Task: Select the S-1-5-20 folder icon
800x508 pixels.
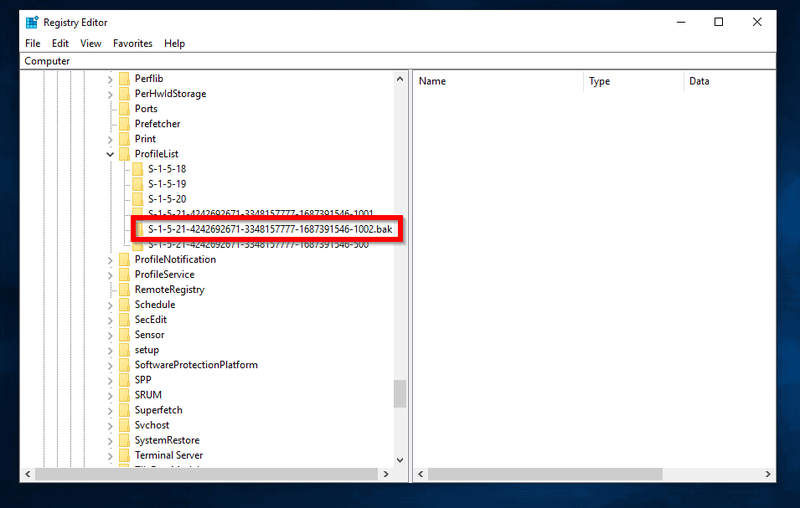Action: (137, 199)
